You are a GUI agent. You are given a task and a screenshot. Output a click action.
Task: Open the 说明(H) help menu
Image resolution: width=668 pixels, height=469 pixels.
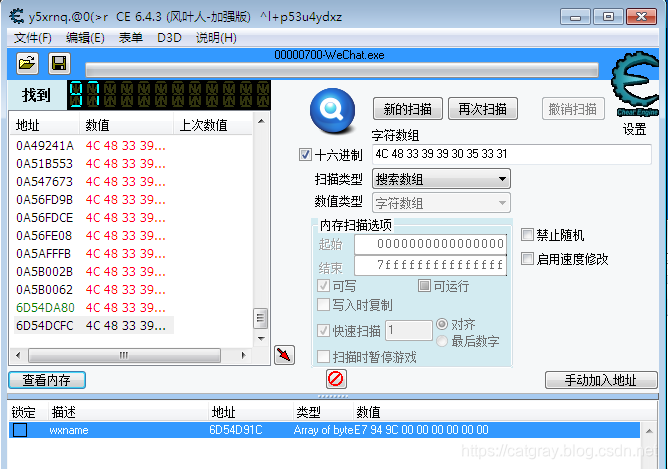pyautogui.click(x=216, y=38)
